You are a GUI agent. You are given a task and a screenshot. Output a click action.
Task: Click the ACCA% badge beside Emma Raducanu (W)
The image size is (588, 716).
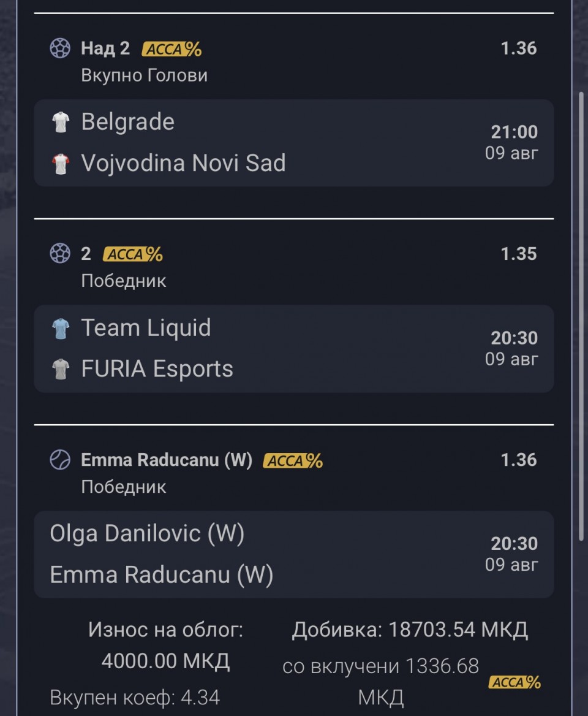[x=293, y=461]
